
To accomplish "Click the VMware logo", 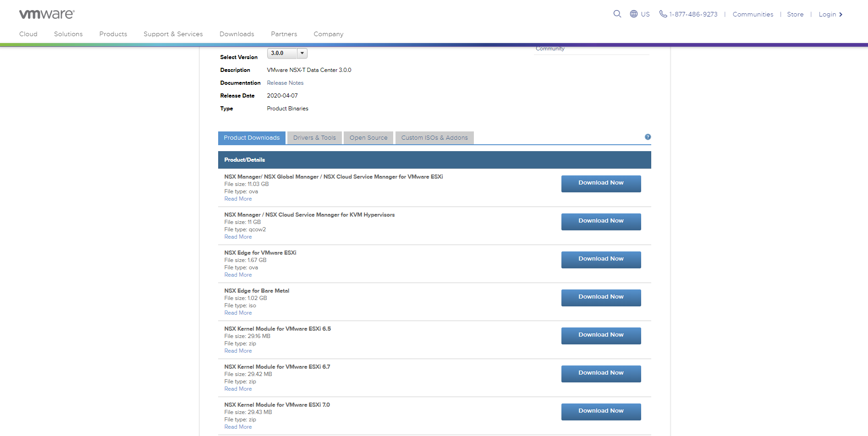I will pyautogui.click(x=47, y=14).
